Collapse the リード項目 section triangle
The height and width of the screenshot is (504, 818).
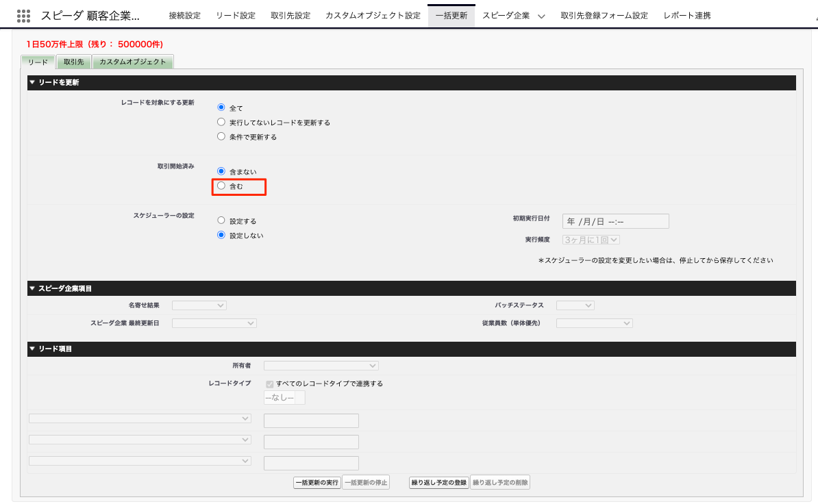(32, 349)
